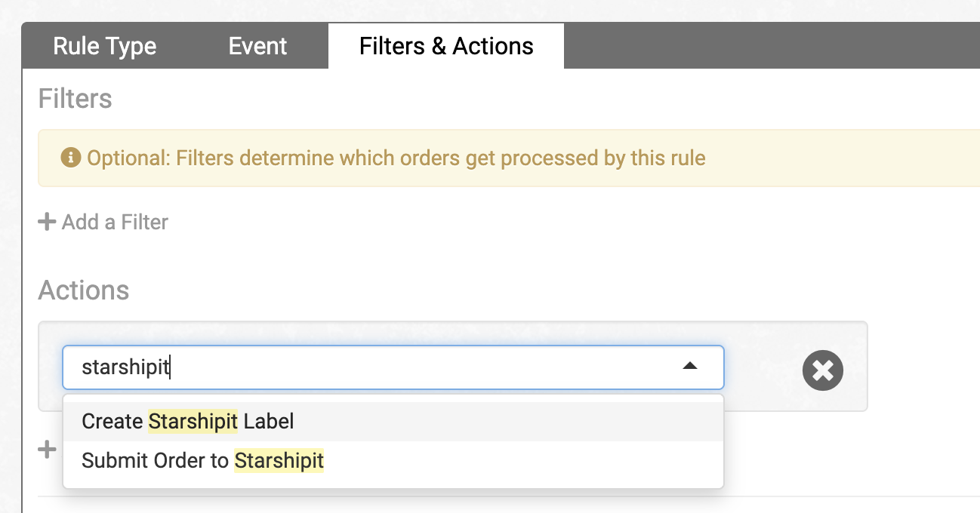Viewport: 980px width, 513px height.
Task: Choose Submit Order to Starshipit option
Action: point(202,460)
